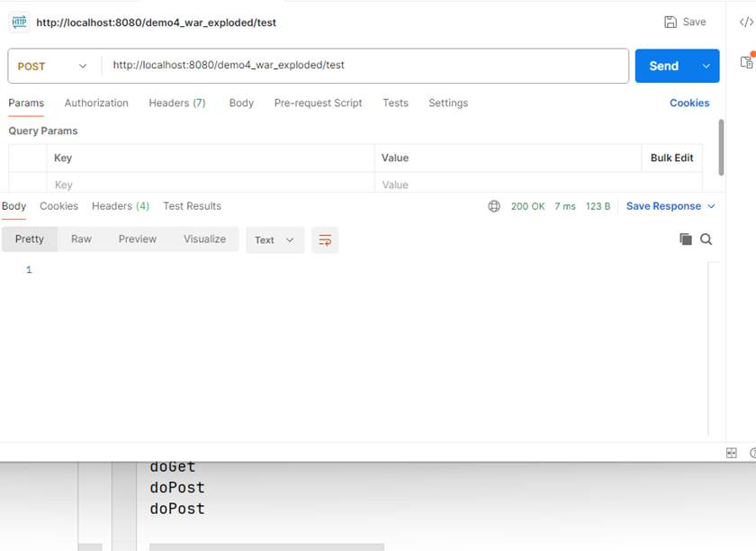This screenshot has width=756, height=551.
Task: Select the Raw view mode
Action: (81, 239)
